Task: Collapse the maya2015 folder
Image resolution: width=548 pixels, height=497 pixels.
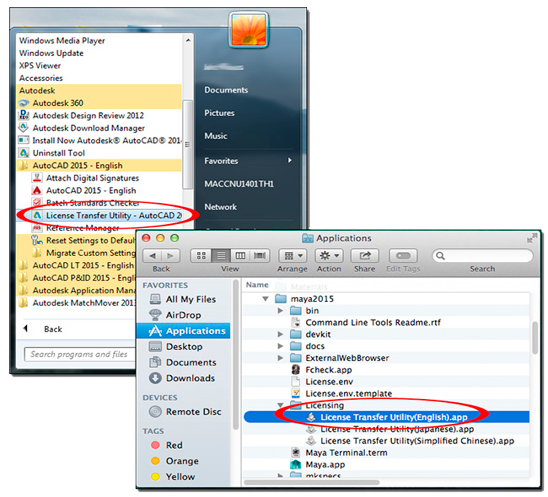Action: [x=266, y=299]
